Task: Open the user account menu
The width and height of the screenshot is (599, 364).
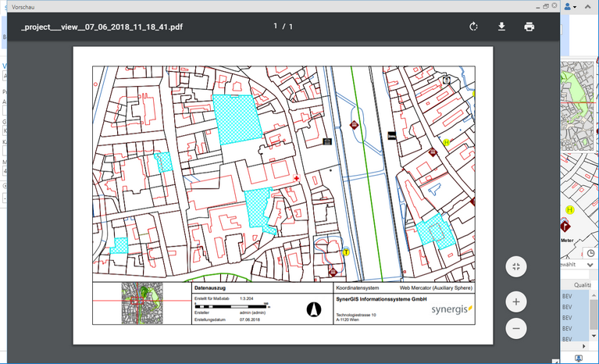Action: coord(569,6)
